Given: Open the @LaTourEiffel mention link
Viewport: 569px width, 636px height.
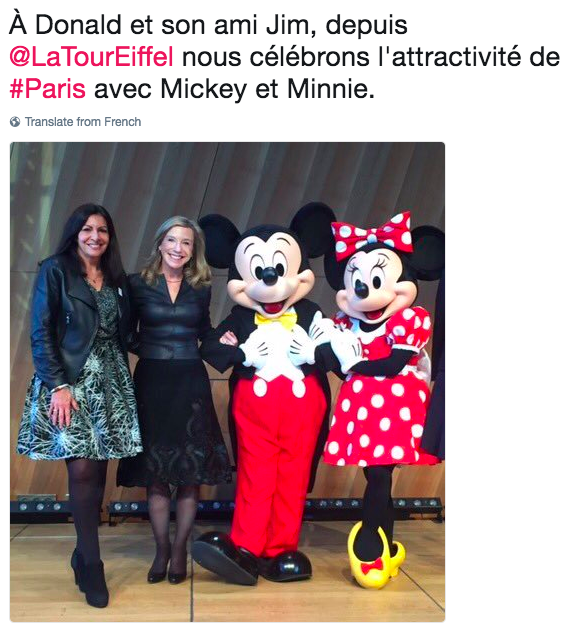Looking at the screenshot, I should (x=92, y=57).
